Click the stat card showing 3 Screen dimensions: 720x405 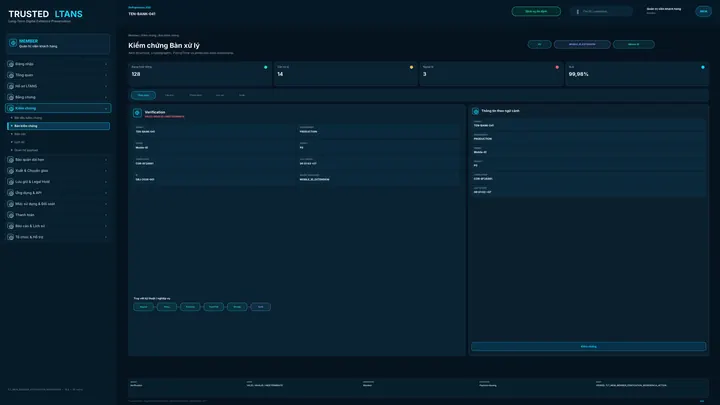tap(491, 73)
